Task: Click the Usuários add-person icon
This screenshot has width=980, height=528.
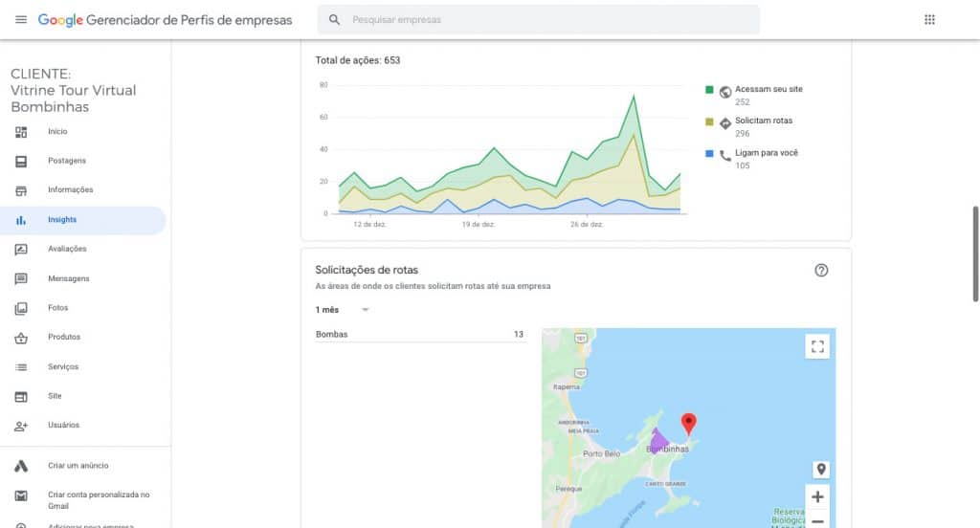Action: pyautogui.click(x=21, y=426)
